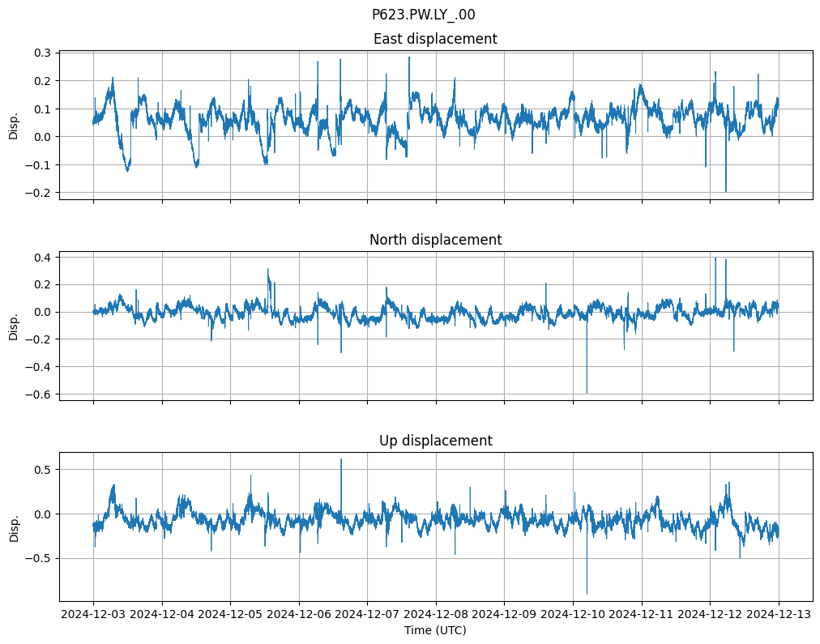Click the Time (UTC) axis label

(435, 630)
